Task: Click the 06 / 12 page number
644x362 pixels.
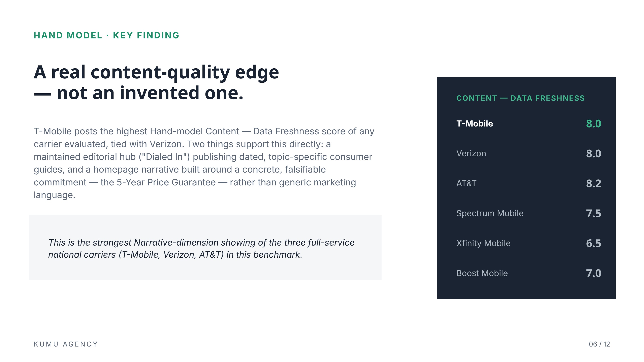Action: coord(599,344)
